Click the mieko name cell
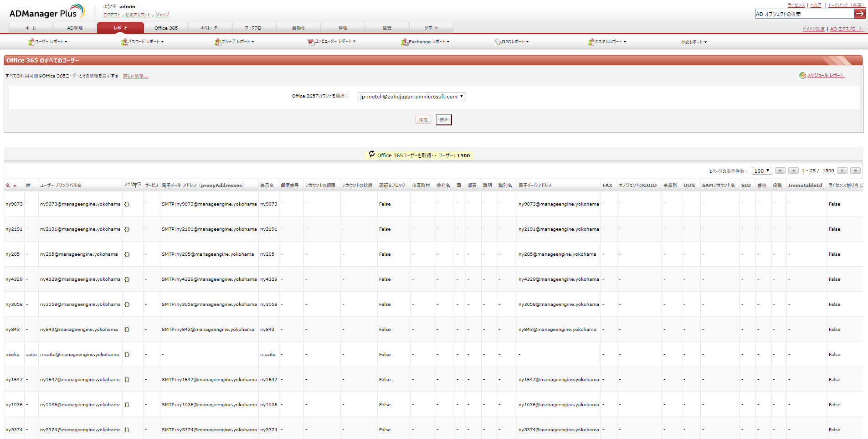Viewport: 868px width, 439px height. coord(12,354)
